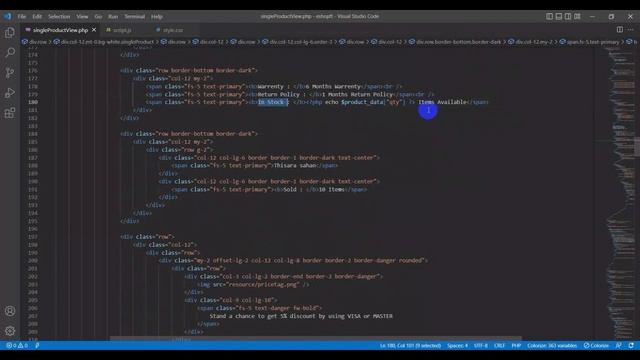Toggle Secondary Side Bar layout icon
This screenshot has height=360, width=640.
click(x=568, y=16)
